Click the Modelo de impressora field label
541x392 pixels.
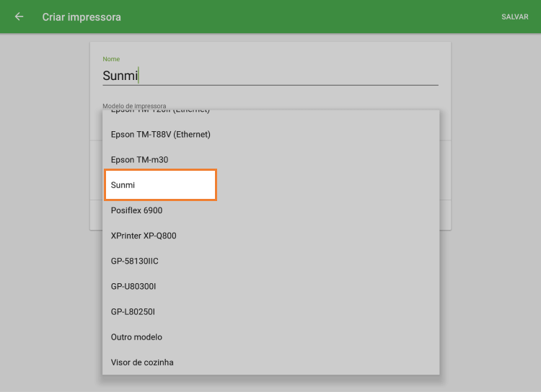[x=134, y=105]
